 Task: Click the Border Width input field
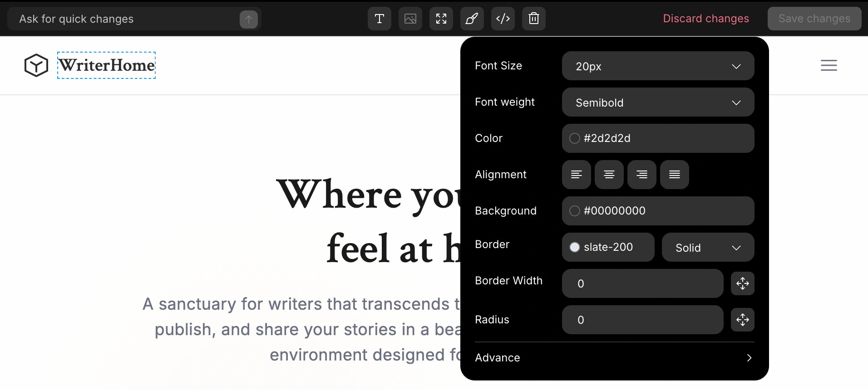point(643,283)
